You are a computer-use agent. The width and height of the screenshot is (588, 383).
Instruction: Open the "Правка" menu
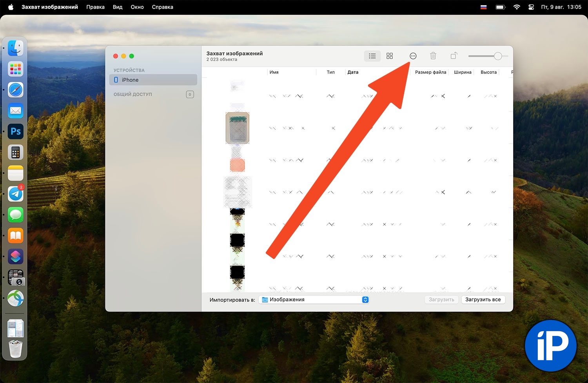tap(95, 7)
